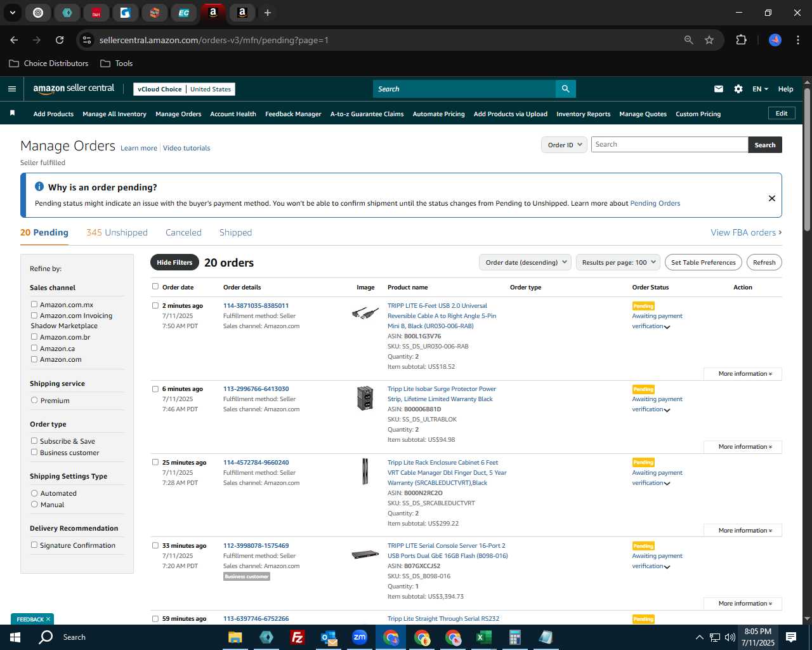Open the View FBA orders link

click(746, 232)
